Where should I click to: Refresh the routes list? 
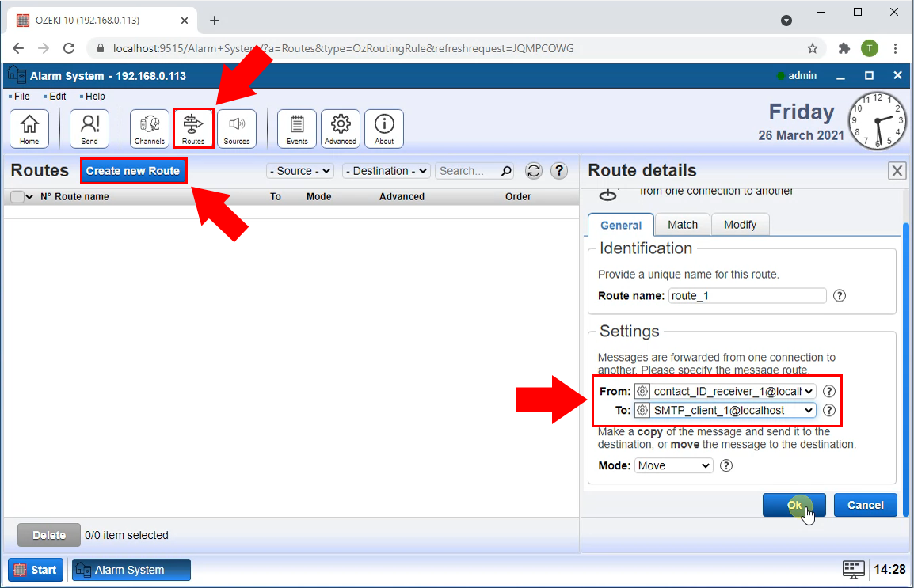point(534,171)
